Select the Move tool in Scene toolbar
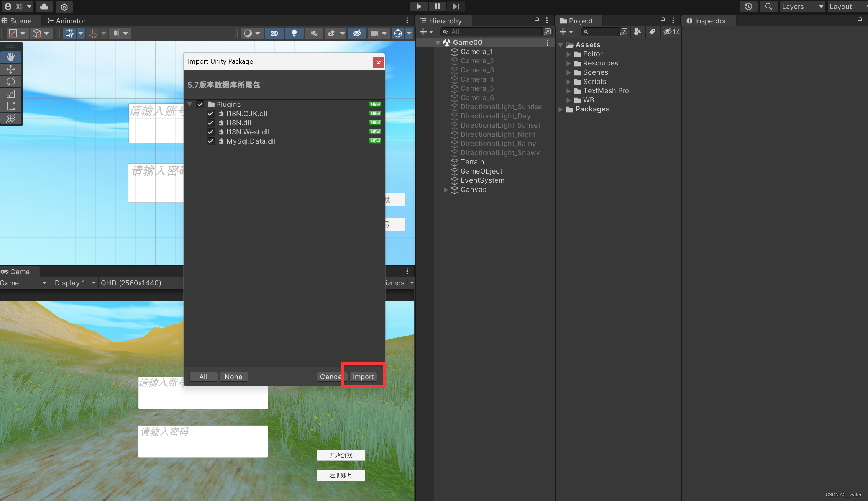 (x=11, y=69)
